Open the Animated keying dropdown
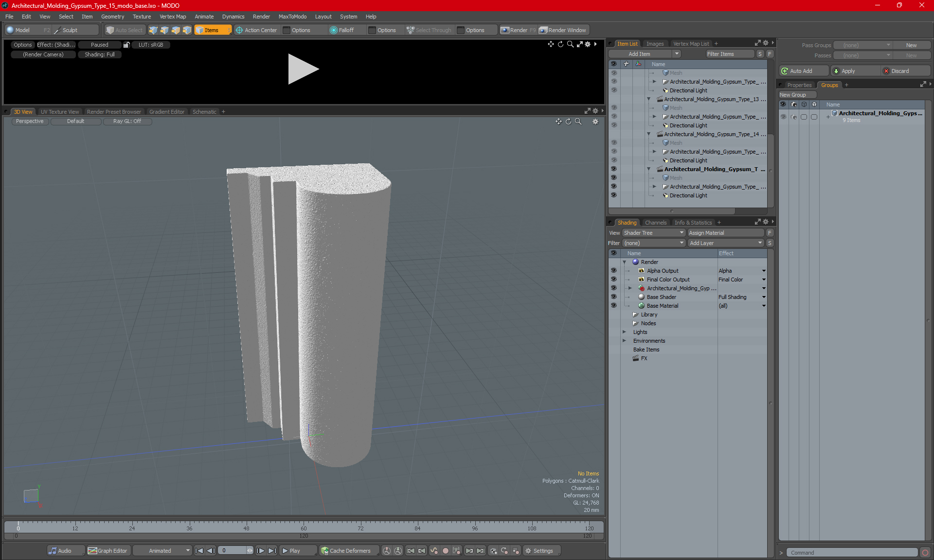 coord(162,551)
